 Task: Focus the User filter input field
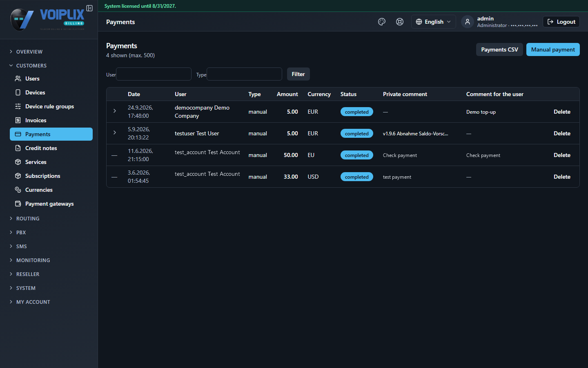[x=154, y=74]
